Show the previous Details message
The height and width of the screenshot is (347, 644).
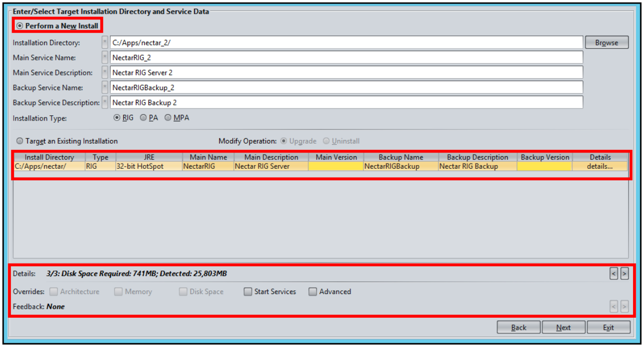point(614,274)
